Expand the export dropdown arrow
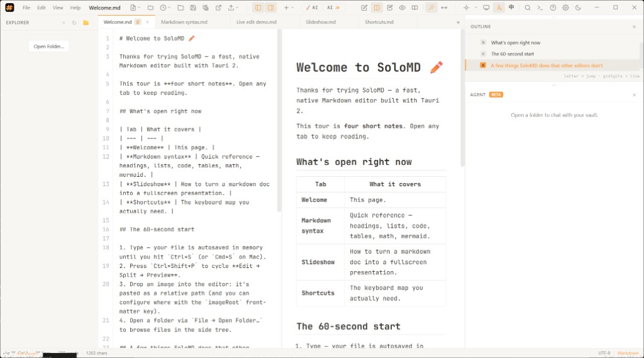 [x=237, y=8]
